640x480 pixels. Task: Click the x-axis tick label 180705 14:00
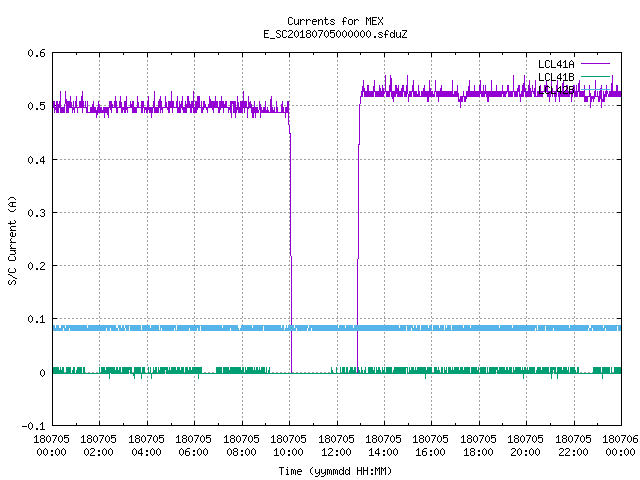pos(384,446)
